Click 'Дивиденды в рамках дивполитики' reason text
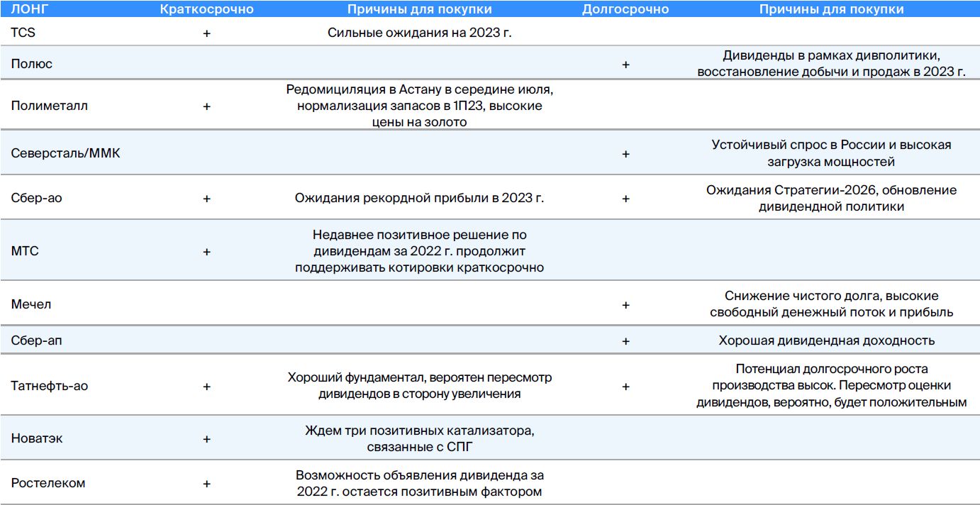Viewport: 980px width, 505px height. click(x=831, y=64)
